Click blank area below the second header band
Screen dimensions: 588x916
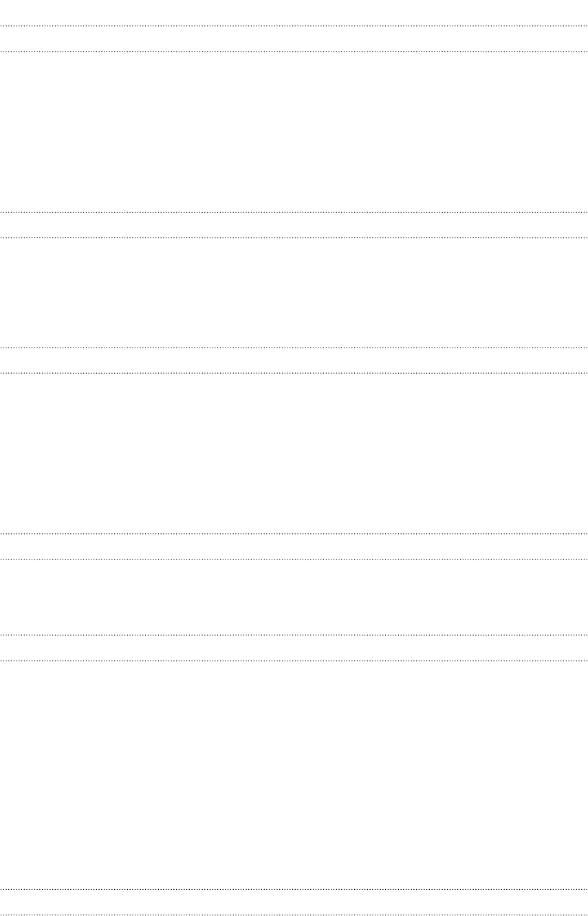[x=294, y=292]
